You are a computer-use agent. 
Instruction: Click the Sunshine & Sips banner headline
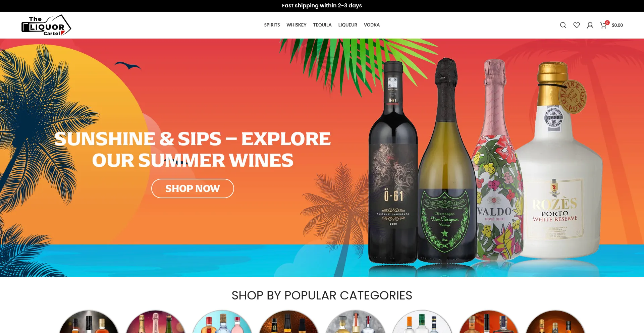pos(193,149)
